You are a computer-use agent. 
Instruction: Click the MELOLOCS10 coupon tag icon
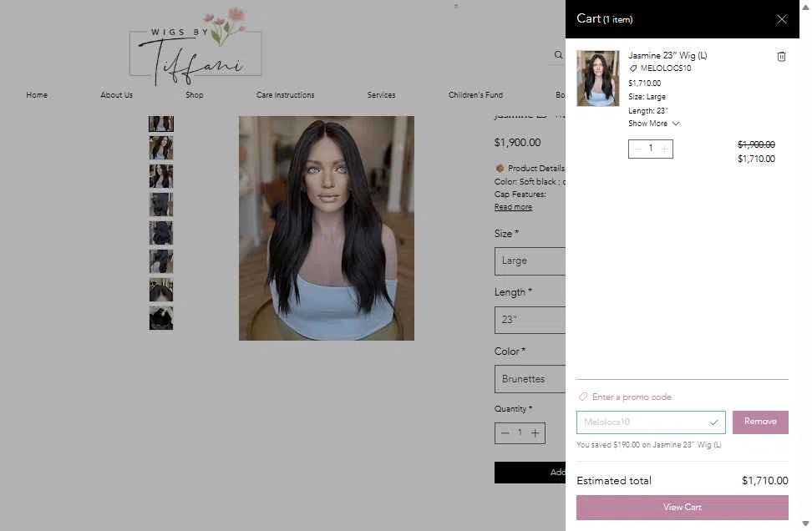[x=633, y=68]
